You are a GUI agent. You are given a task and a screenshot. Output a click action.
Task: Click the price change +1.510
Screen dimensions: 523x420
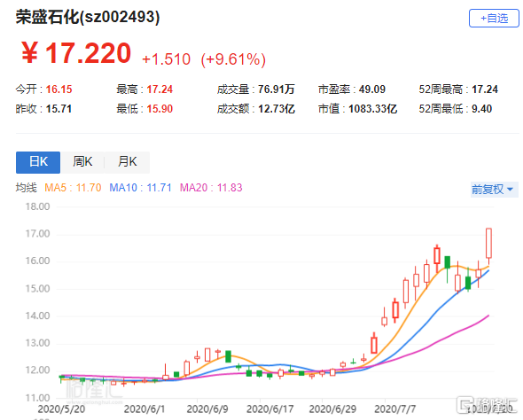166,59
